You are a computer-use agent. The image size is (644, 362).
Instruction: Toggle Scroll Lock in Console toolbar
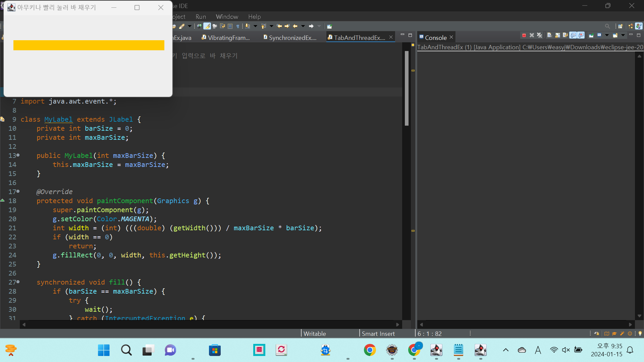pyautogui.click(x=557, y=35)
